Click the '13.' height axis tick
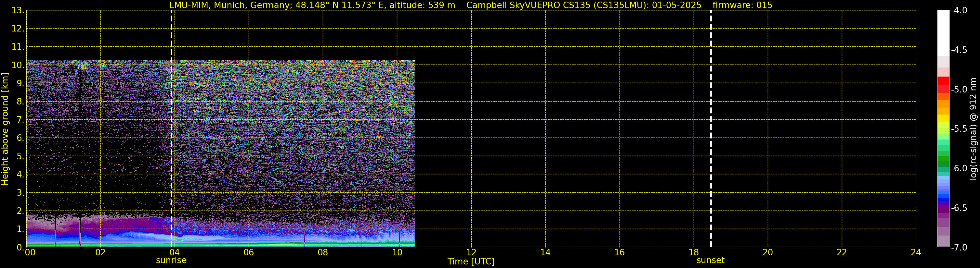980x268 pixels. [x=18, y=10]
